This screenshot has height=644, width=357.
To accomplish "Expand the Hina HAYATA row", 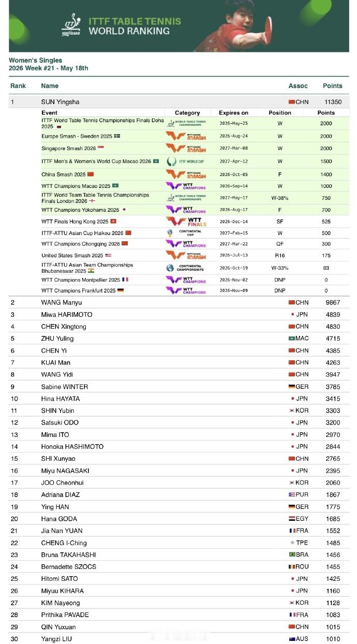I will tap(178, 399).
